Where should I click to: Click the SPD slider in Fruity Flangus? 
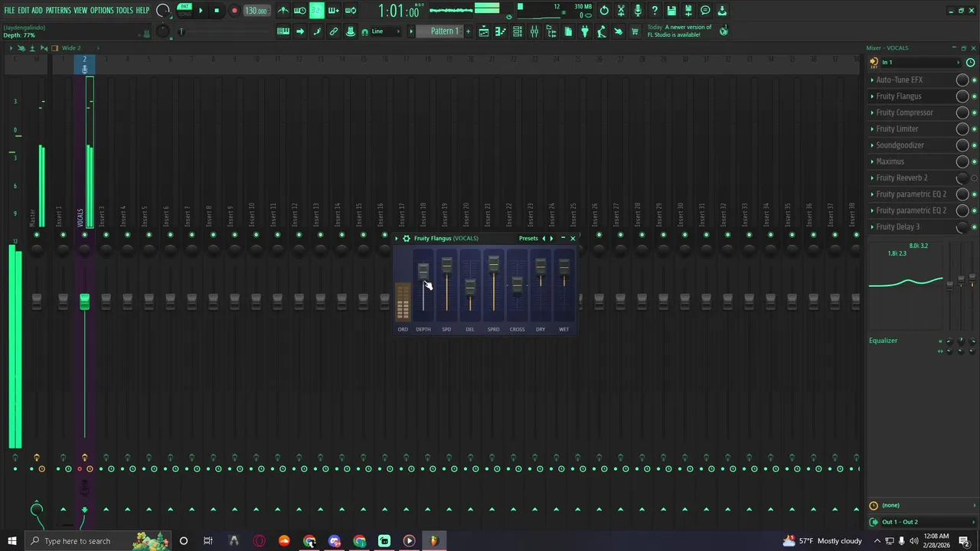pos(446,265)
